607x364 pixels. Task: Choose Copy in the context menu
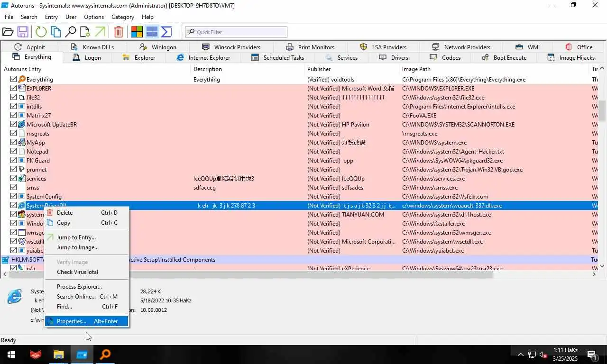click(x=86, y=223)
